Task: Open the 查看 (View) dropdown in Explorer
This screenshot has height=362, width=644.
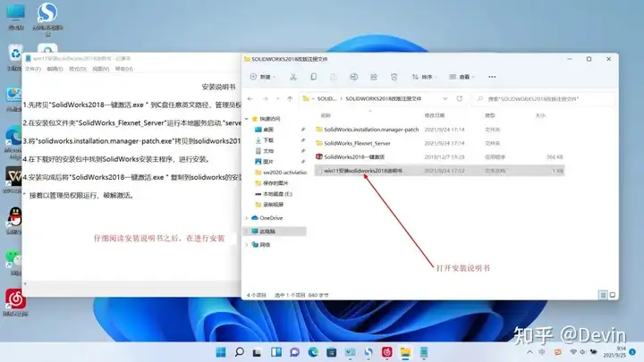Action: pos(462,77)
